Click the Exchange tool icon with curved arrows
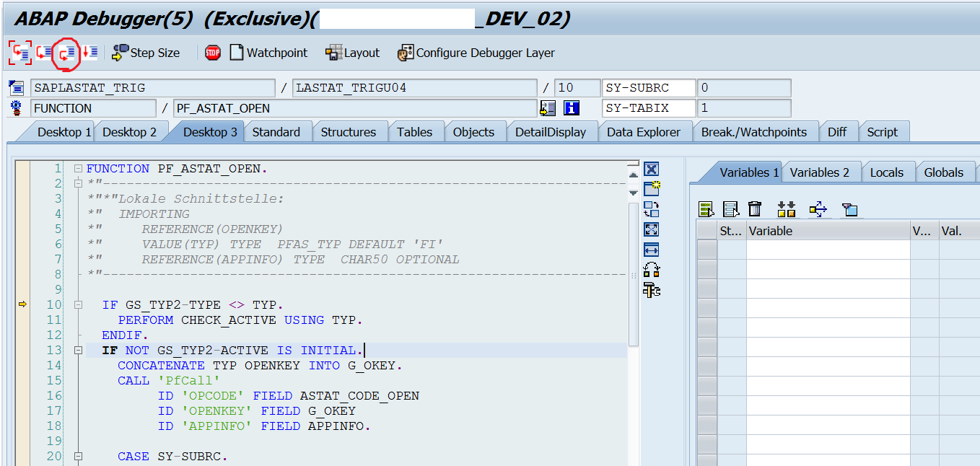The height and width of the screenshot is (466, 980). pos(652,270)
